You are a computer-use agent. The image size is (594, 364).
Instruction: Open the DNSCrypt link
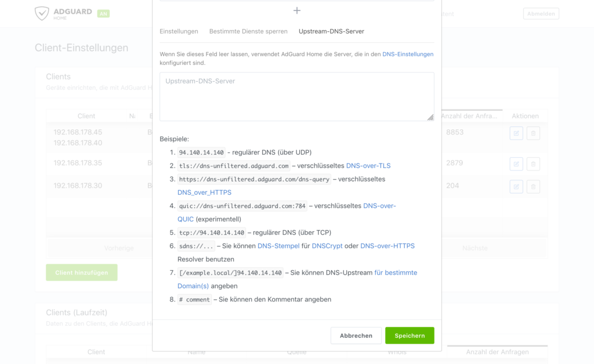coord(327,246)
